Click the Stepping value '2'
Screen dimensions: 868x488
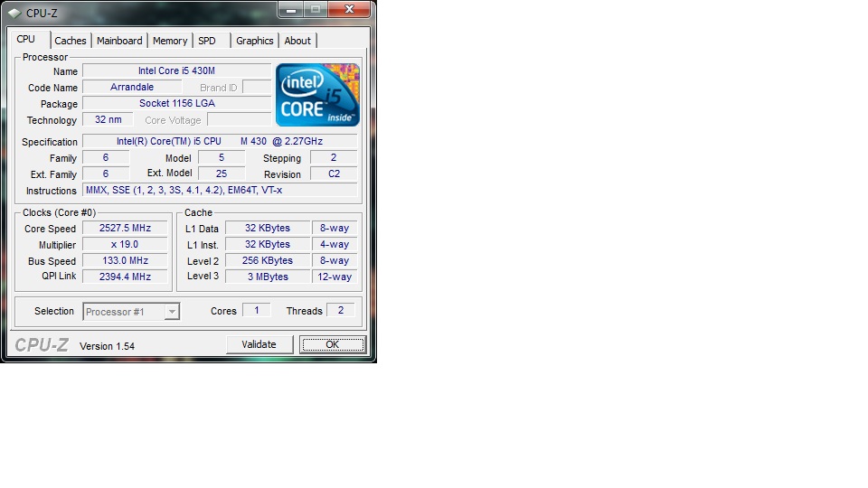coord(334,157)
